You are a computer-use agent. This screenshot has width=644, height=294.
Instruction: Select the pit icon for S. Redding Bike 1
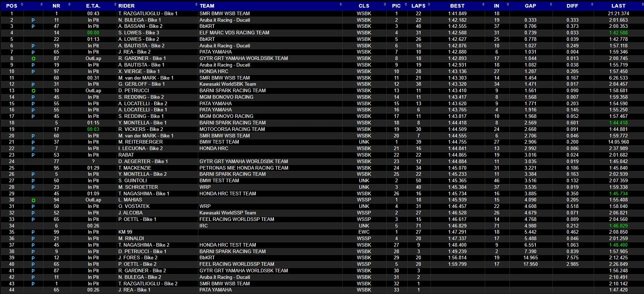click(x=33, y=116)
